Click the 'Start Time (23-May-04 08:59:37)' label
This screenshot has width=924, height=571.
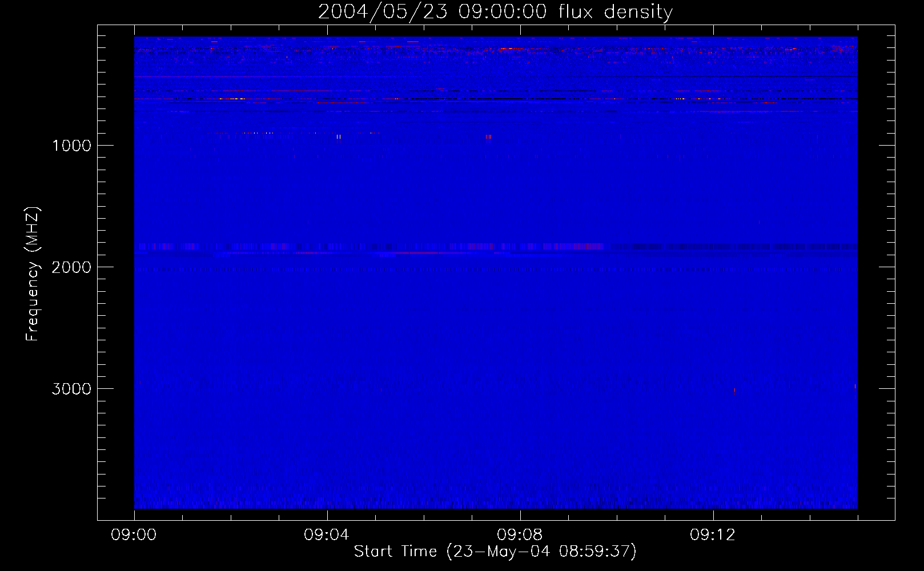click(x=495, y=551)
